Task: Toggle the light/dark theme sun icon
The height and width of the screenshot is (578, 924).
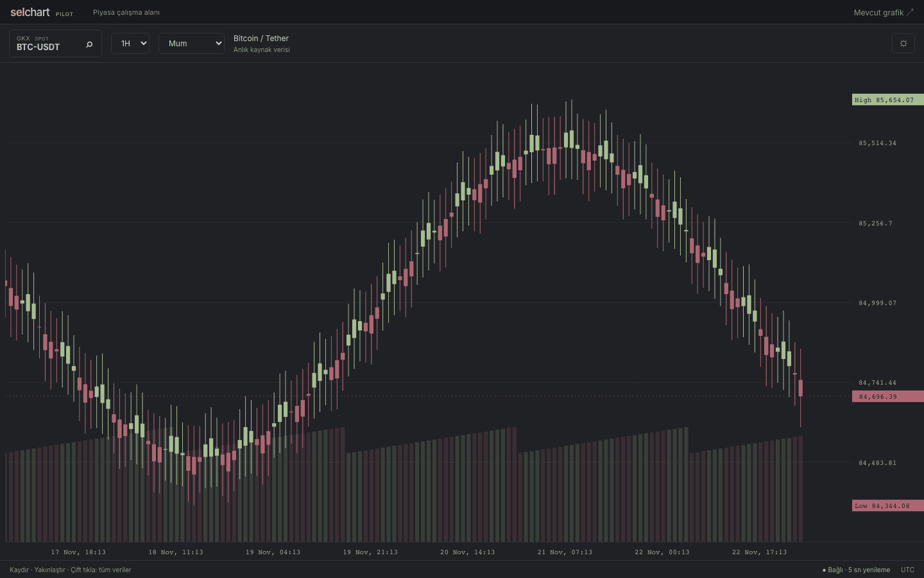Action: pos(903,43)
